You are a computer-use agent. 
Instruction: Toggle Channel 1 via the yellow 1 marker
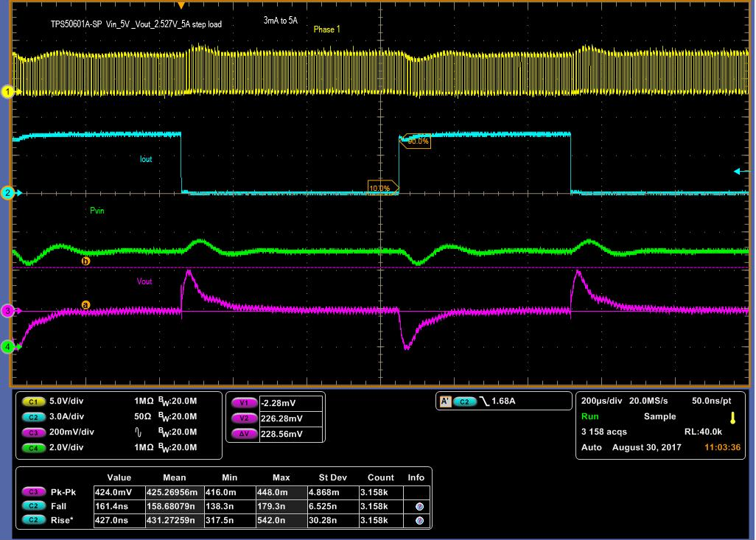7,93
